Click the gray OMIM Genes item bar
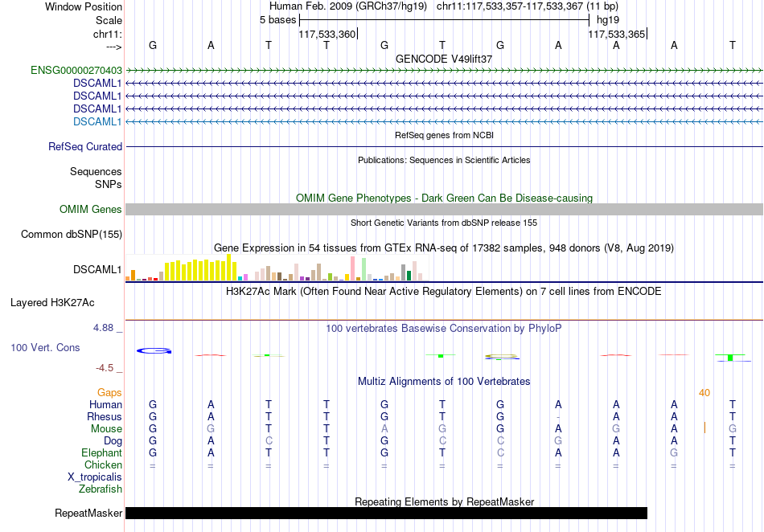 [x=444, y=209]
